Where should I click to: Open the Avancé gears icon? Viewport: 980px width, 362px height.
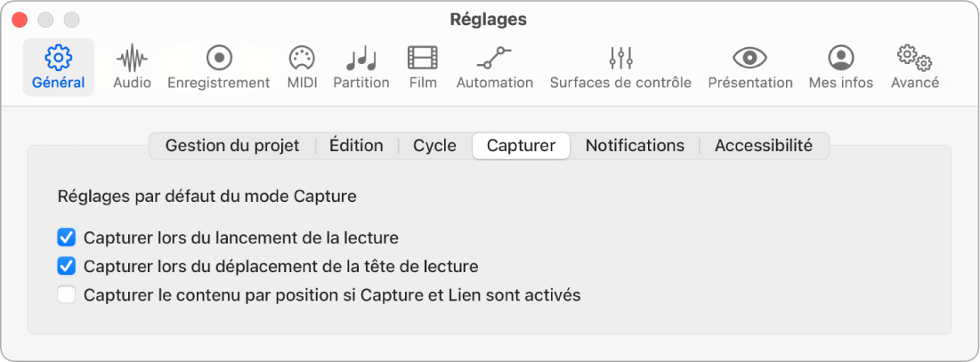pos(914,59)
